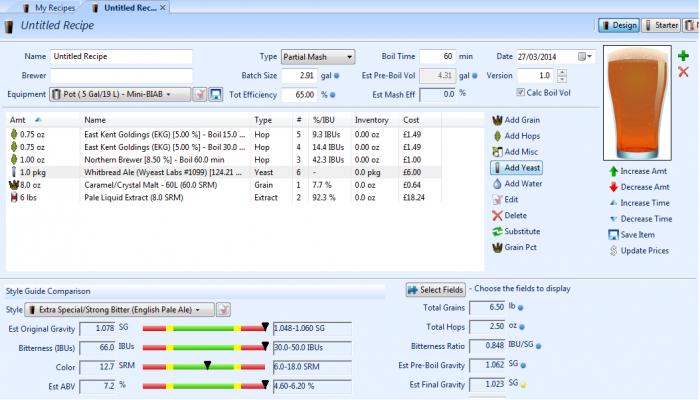Switch to the Design view tab
Screen dimensions: 700x400
619,25
